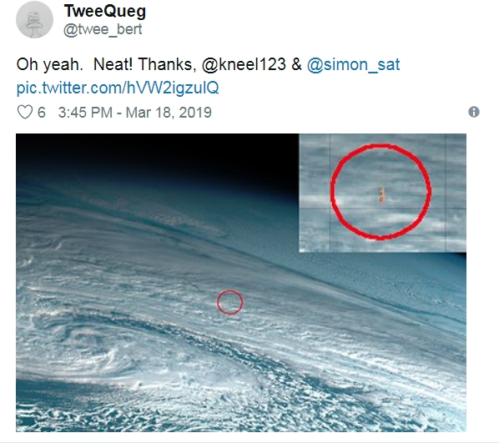Click the large red circle in inset
499x448 pixels.
[x=381, y=192]
